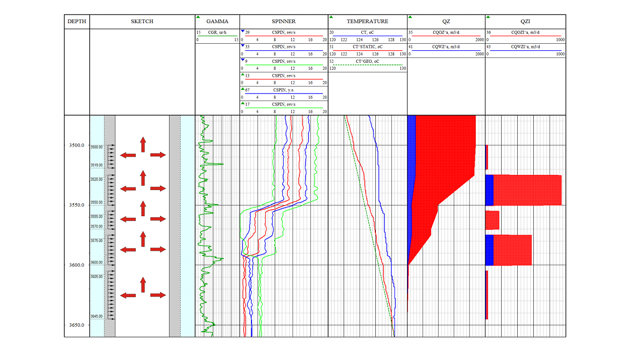The height and width of the screenshot is (362, 644).
Task: Click the green triangle marker in the GAMMA header
Action: pos(198,18)
